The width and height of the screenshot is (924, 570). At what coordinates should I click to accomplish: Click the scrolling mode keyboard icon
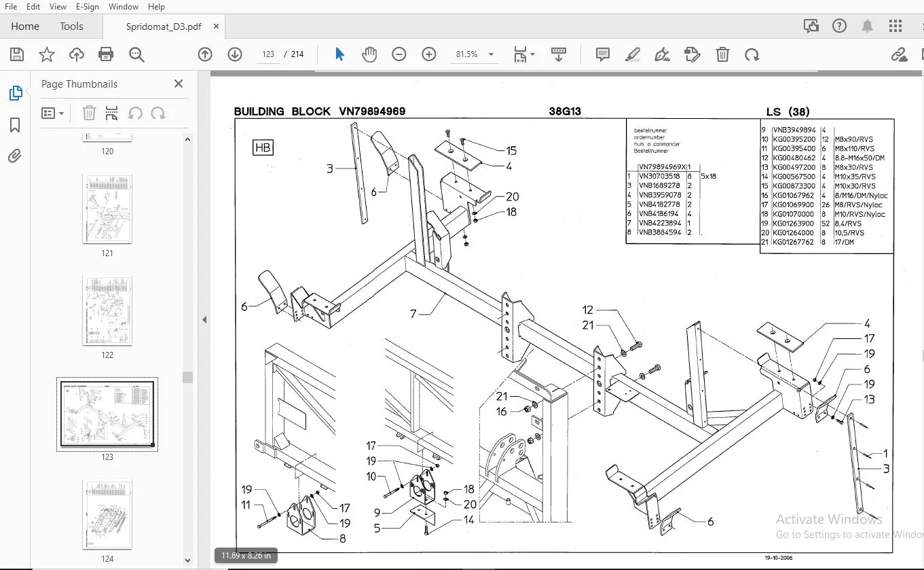(559, 54)
